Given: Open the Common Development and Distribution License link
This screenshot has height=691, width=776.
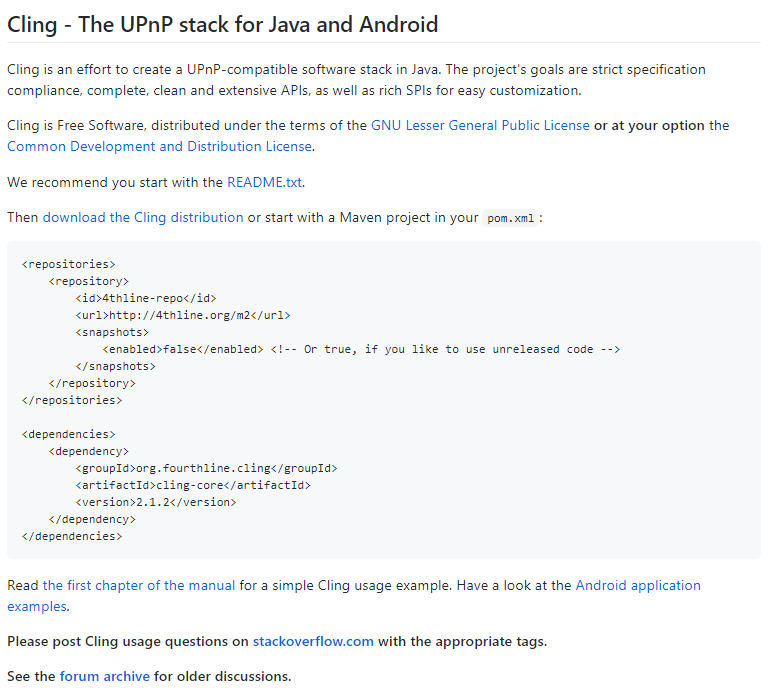Looking at the screenshot, I should pyautogui.click(x=159, y=147).
